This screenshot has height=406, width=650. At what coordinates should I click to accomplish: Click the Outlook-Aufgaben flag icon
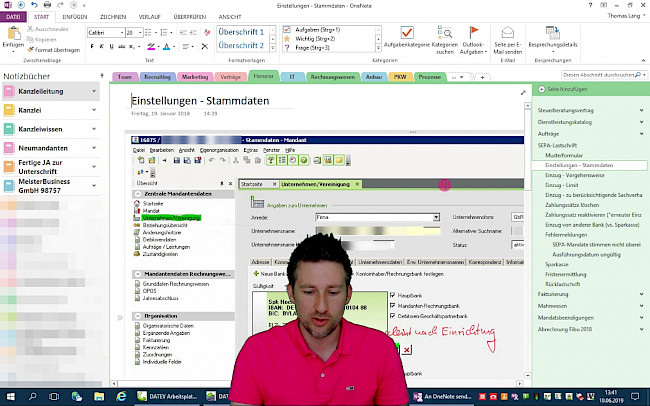click(x=477, y=34)
